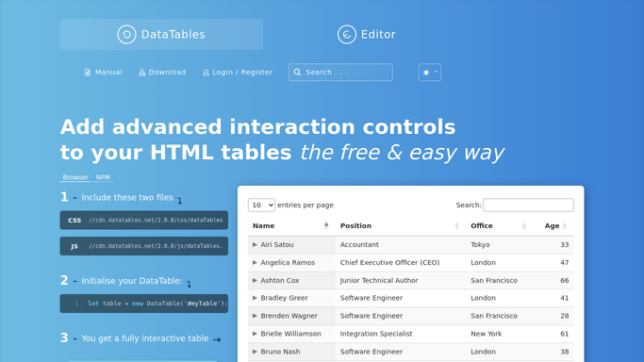
Task: Click the table Search input field
Action: pos(528,205)
